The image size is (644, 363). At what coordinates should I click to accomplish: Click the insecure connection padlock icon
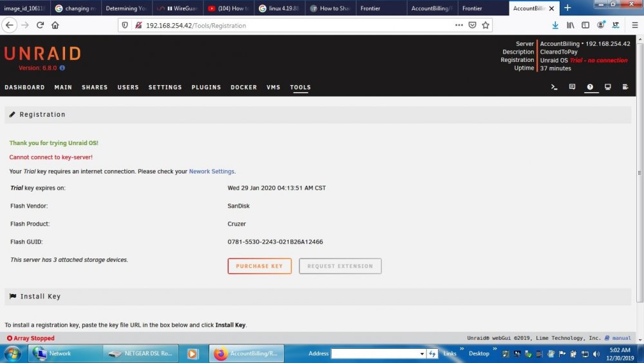(138, 26)
